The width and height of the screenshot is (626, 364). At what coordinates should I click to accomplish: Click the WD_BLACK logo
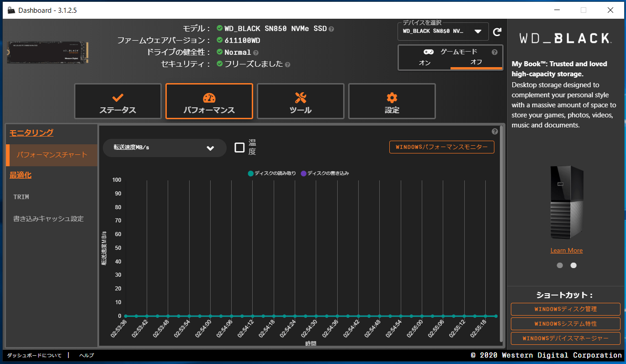566,38
